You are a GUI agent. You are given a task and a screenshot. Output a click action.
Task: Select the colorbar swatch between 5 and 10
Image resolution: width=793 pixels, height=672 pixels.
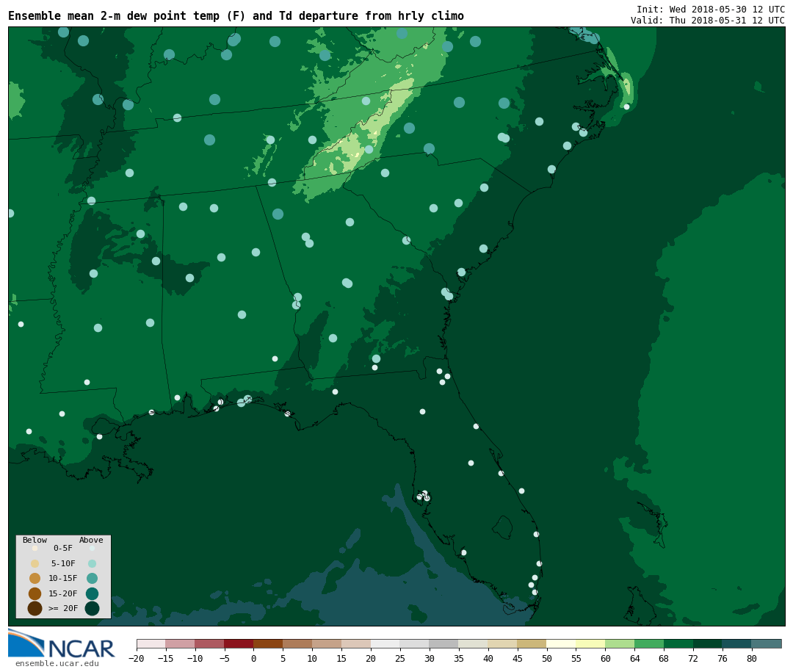click(297, 643)
